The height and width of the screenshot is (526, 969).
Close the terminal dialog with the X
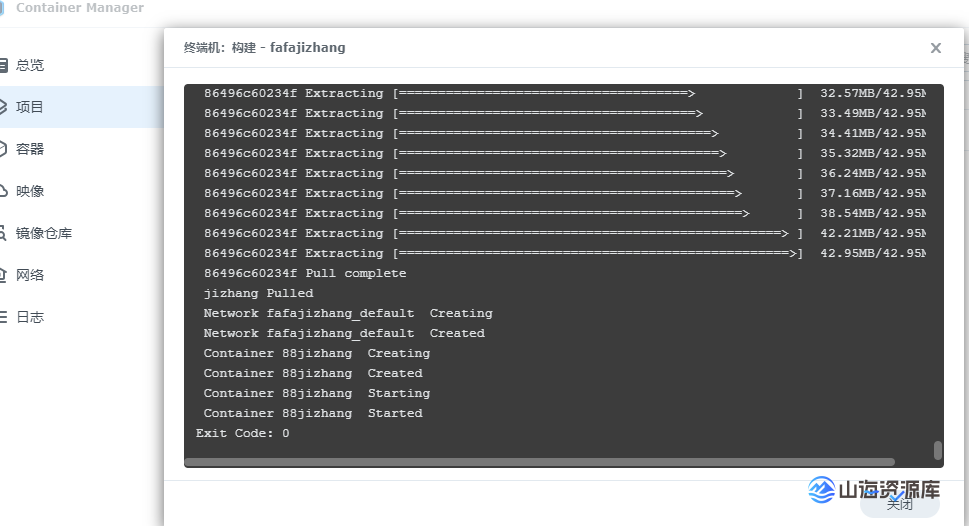point(935,48)
